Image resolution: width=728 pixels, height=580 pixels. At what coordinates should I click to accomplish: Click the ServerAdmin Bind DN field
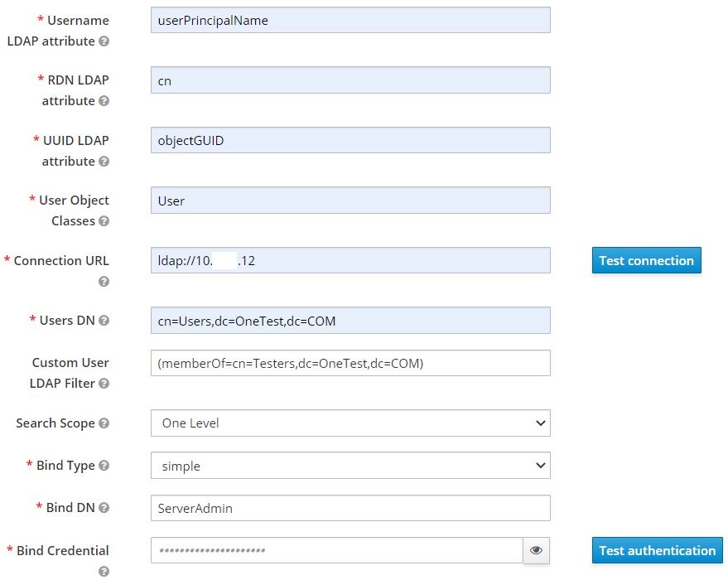tap(350, 508)
